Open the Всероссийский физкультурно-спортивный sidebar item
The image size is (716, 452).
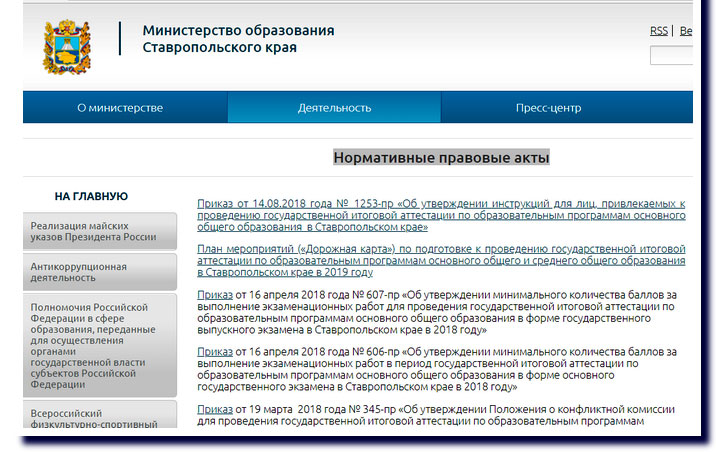100,419
